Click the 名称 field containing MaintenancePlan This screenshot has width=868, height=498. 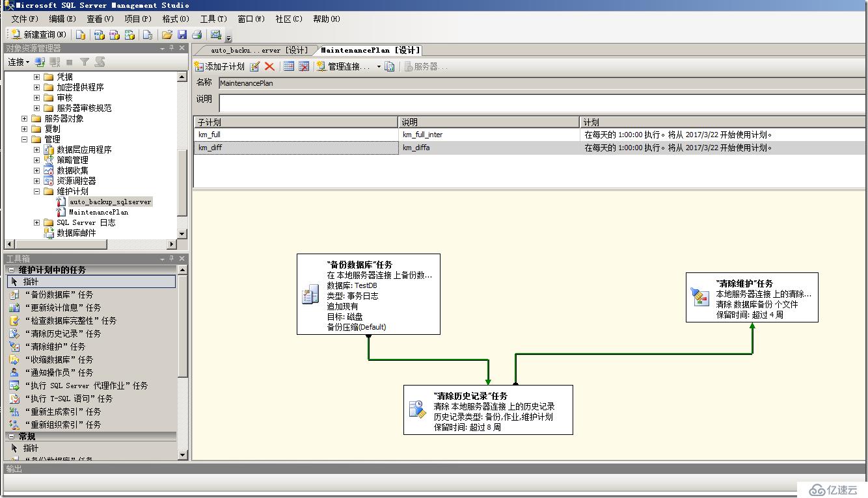click(541, 83)
